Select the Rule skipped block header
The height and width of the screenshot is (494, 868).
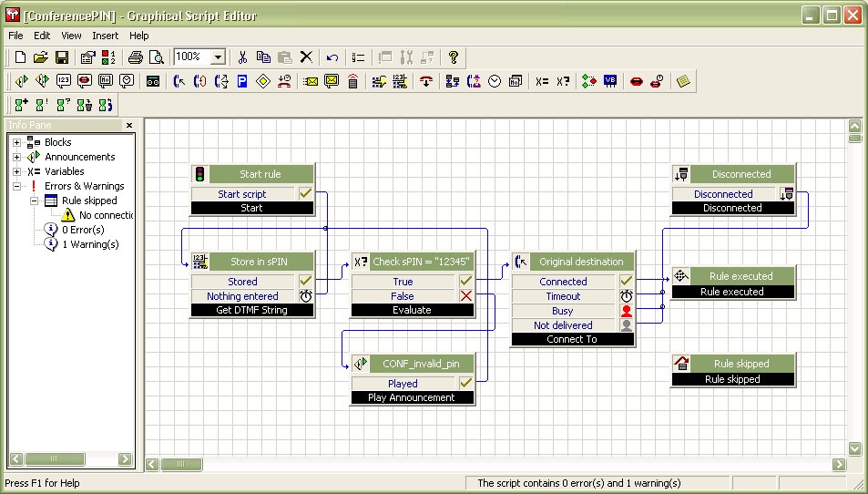[740, 364]
